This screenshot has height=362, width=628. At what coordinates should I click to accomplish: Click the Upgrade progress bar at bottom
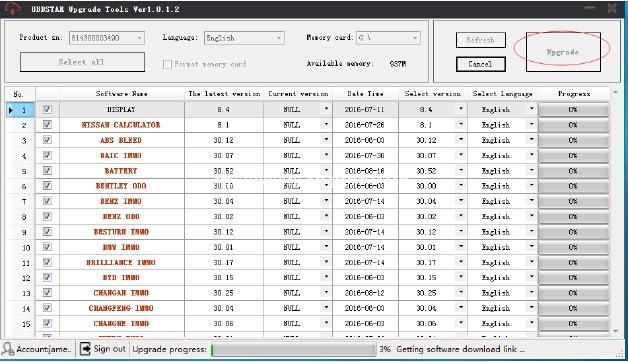293,350
